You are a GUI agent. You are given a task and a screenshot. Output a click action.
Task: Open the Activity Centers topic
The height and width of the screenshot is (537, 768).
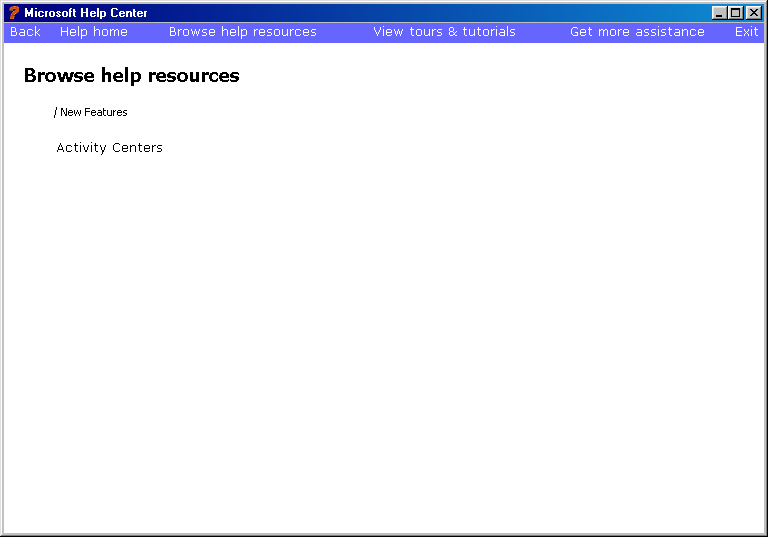coord(109,147)
